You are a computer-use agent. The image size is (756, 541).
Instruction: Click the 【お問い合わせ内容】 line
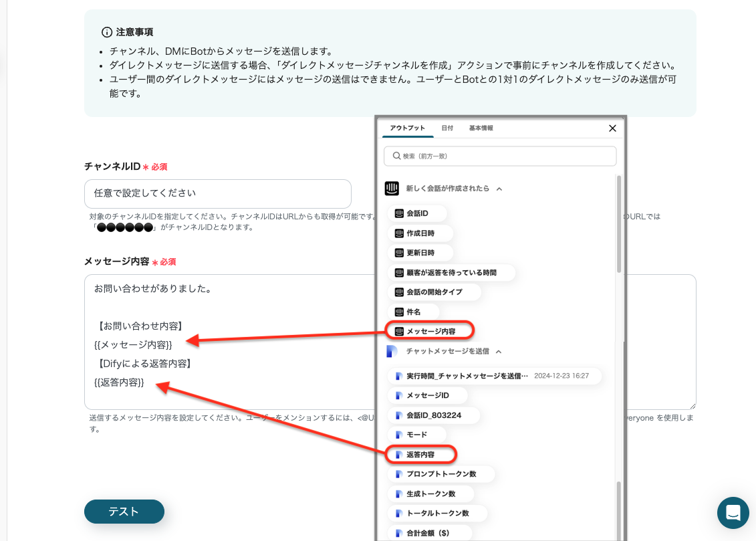140,326
